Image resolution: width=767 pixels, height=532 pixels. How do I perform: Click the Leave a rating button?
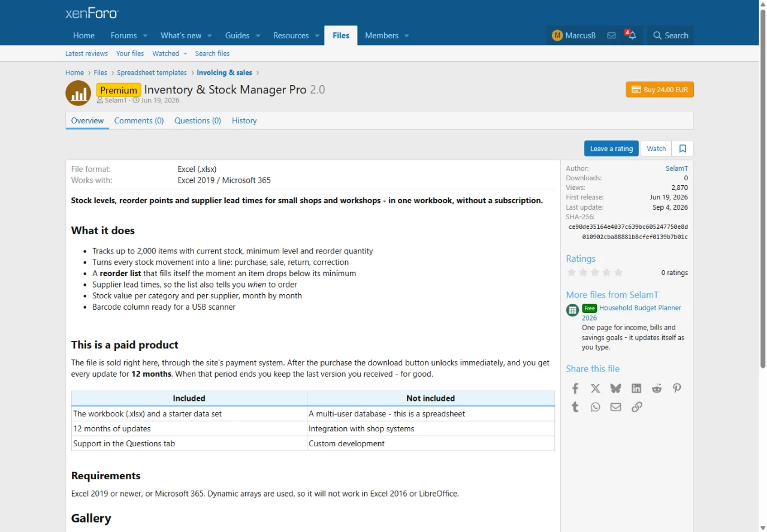click(611, 149)
